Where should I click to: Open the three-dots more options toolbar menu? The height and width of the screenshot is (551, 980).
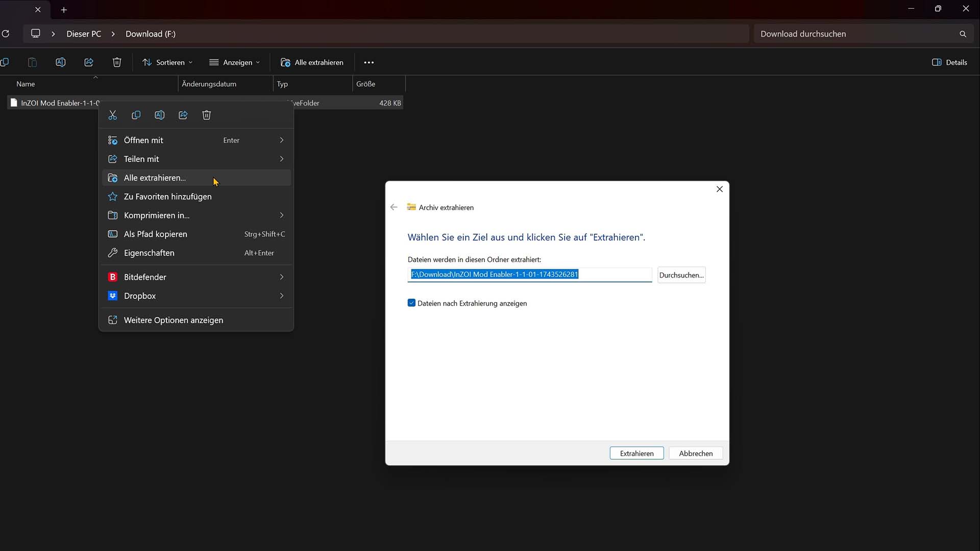tap(369, 62)
